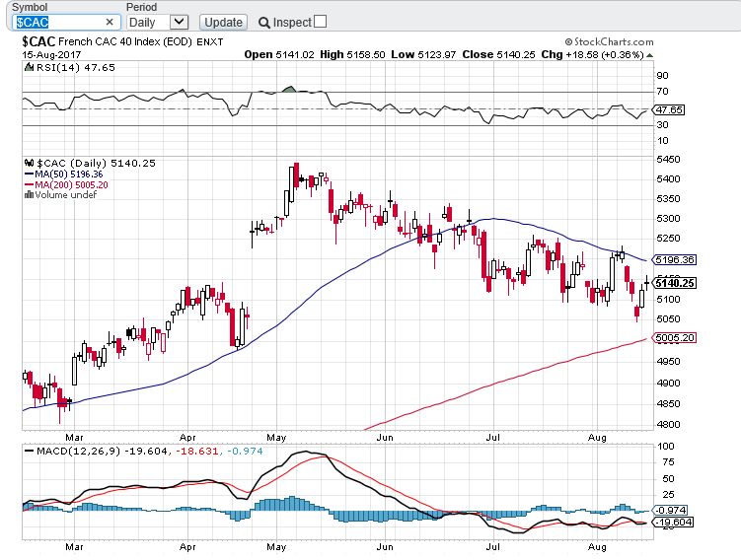
Task: Click the last price tag 5140.25
Action: (x=674, y=283)
